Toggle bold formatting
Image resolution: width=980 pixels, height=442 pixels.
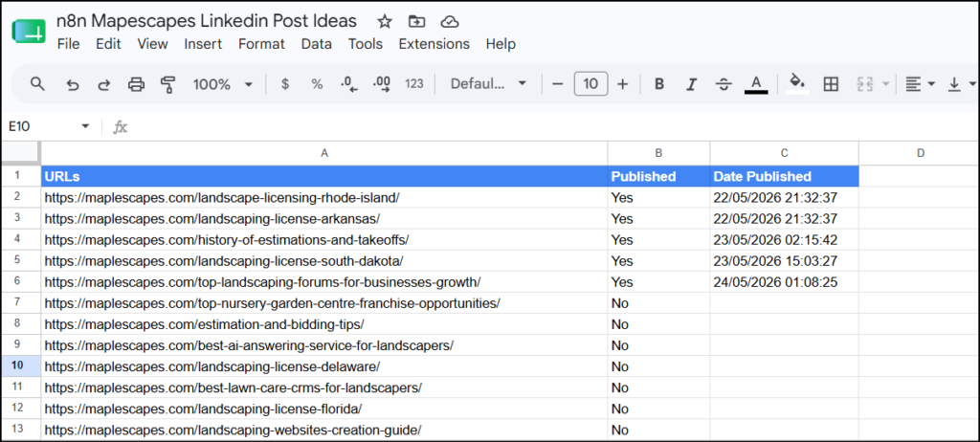point(658,84)
